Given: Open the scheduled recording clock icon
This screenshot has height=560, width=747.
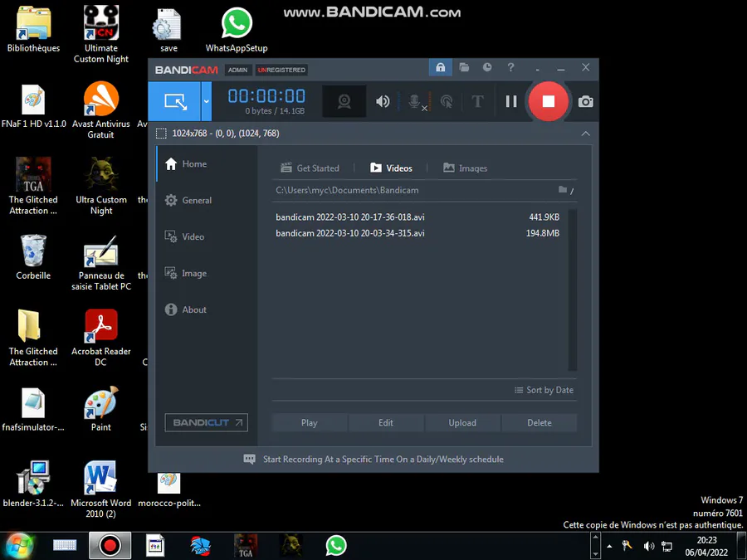Looking at the screenshot, I should point(487,68).
